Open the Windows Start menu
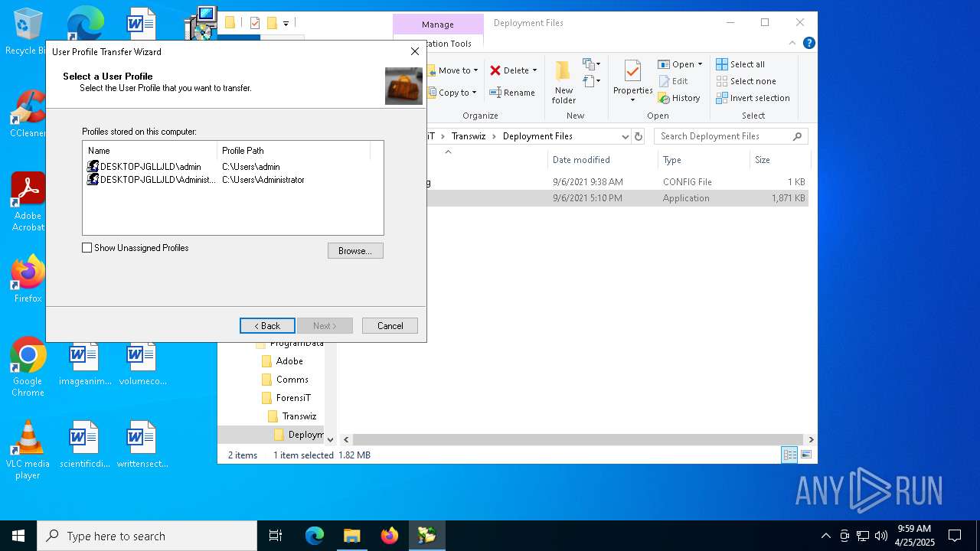The image size is (980, 551). 18,536
